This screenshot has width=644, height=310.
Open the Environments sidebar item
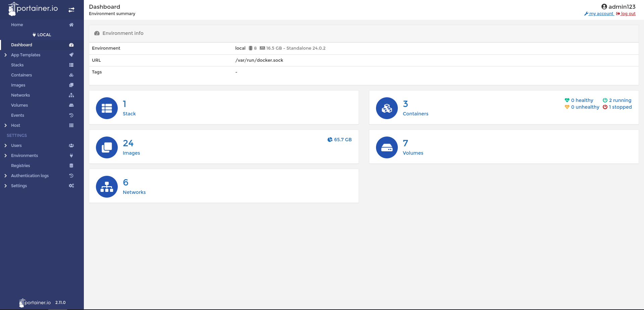pyautogui.click(x=24, y=156)
